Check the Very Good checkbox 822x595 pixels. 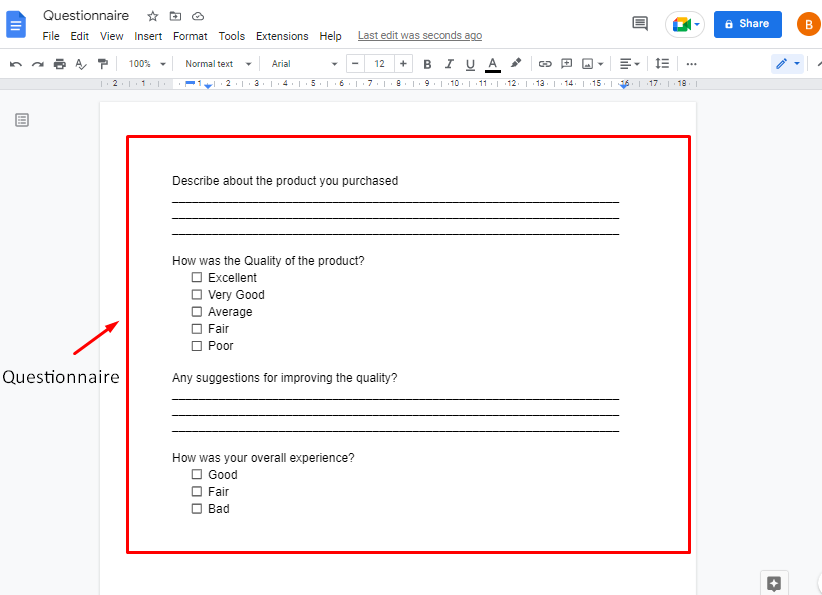(x=197, y=295)
